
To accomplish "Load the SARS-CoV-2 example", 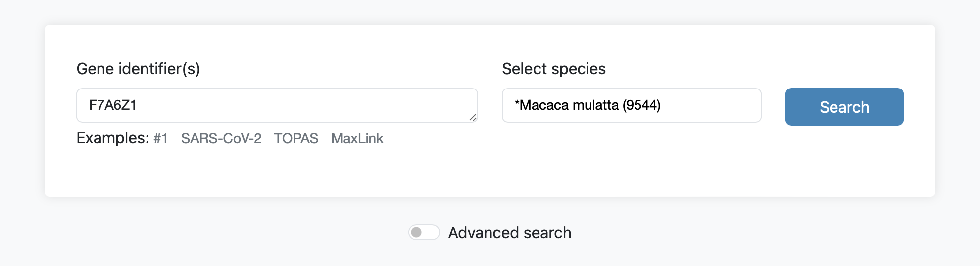I will (x=221, y=139).
